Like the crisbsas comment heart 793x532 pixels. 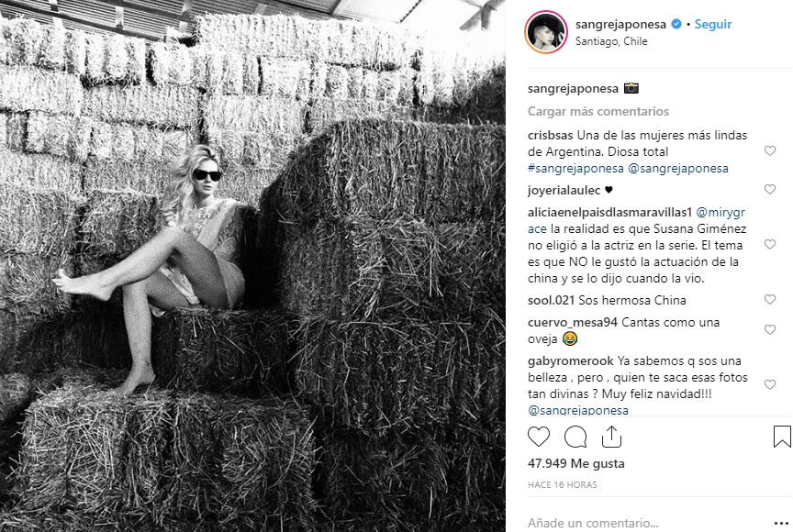(770, 151)
